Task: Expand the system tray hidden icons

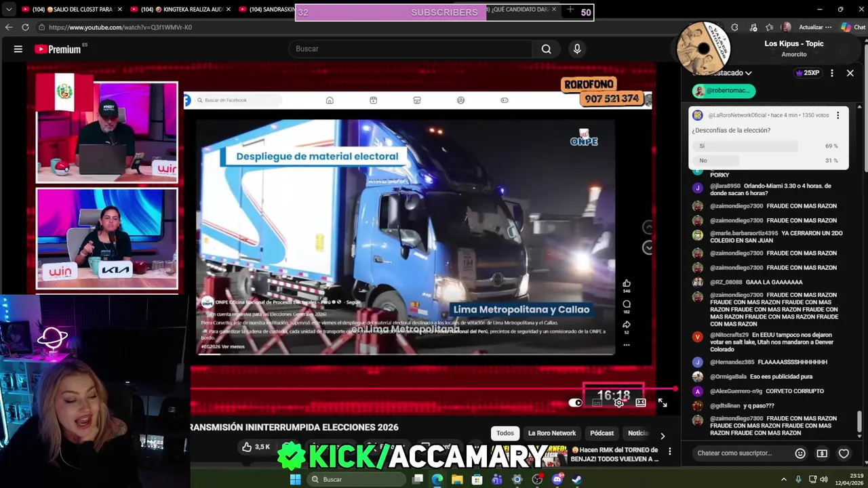Action: coord(783,479)
